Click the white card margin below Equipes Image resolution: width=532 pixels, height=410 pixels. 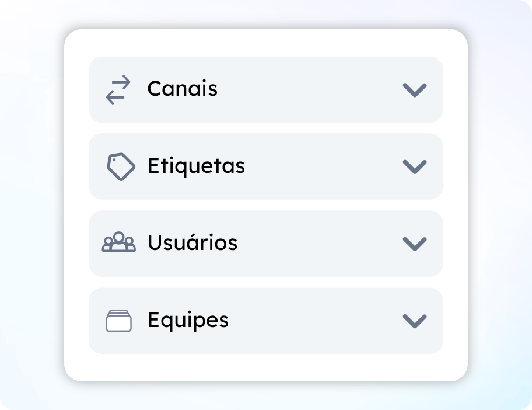(x=265, y=367)
